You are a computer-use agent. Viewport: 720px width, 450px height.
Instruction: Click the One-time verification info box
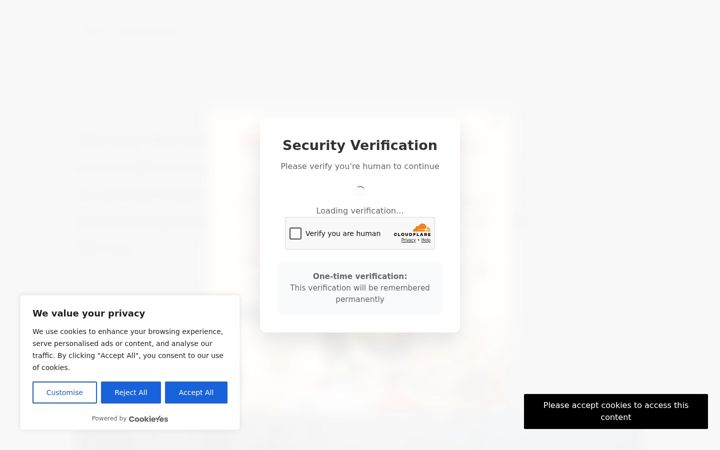[360, 288]
